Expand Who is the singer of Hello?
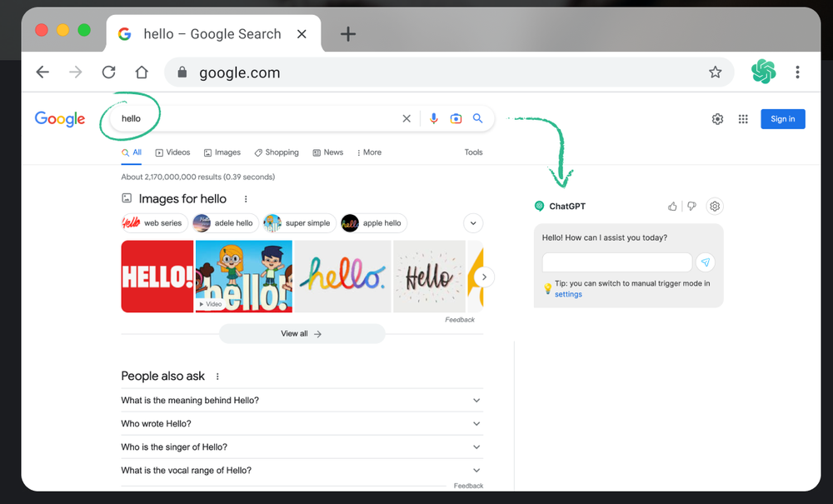The width and height of the screenshot is (833, 504). [302, 447]
